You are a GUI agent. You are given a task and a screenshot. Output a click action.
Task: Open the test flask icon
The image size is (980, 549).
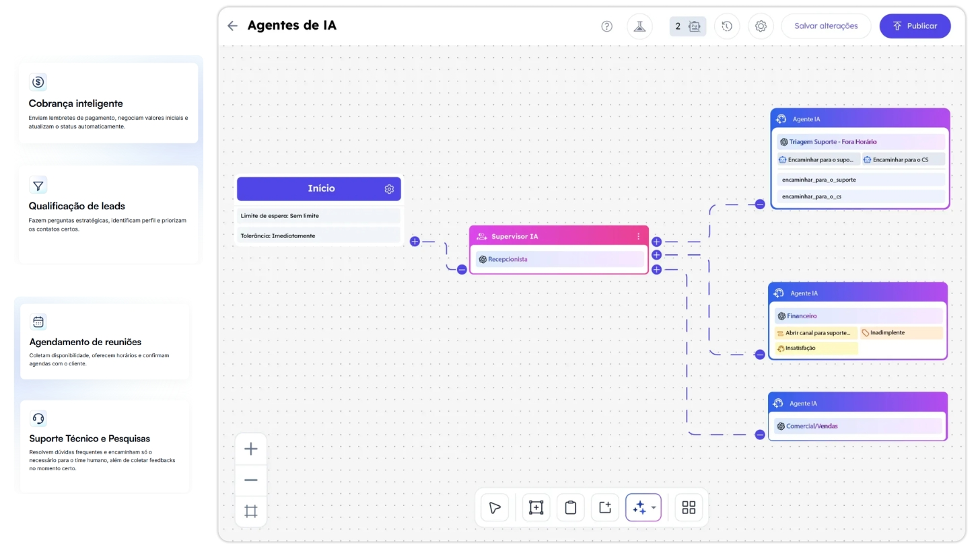(639, 26)
